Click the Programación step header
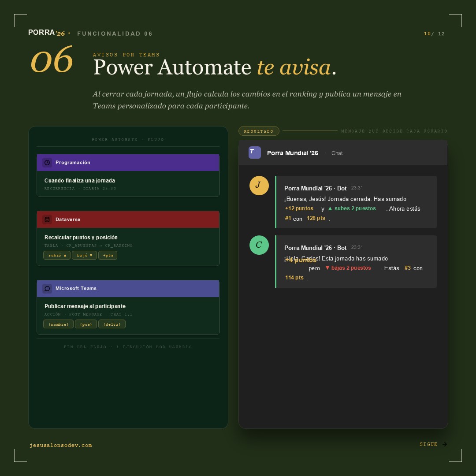 pyautogui.click(x=128, y=162)
